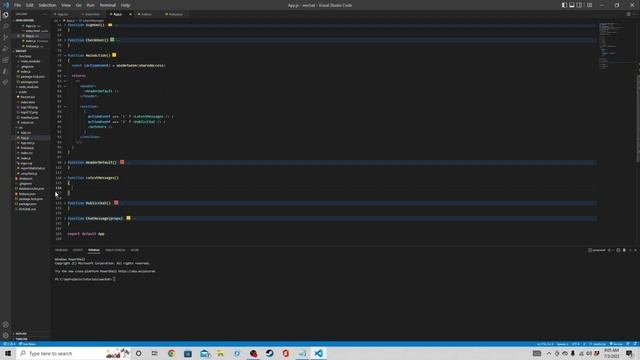This screenshot has height=360, width=640.
Task: Select reportWebVitals.js in the Explorer tree
Action: point(33,168)
